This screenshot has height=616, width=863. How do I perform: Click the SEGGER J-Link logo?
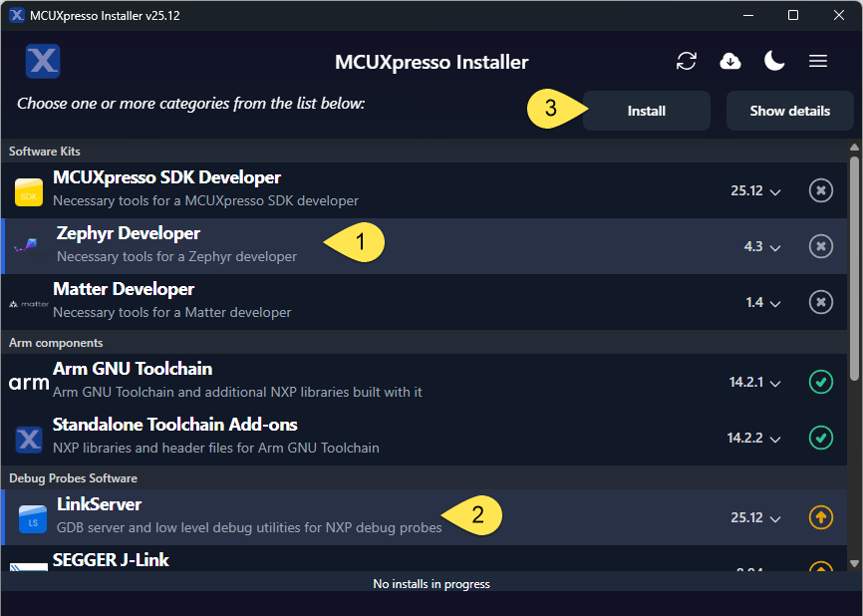[28, 566]
